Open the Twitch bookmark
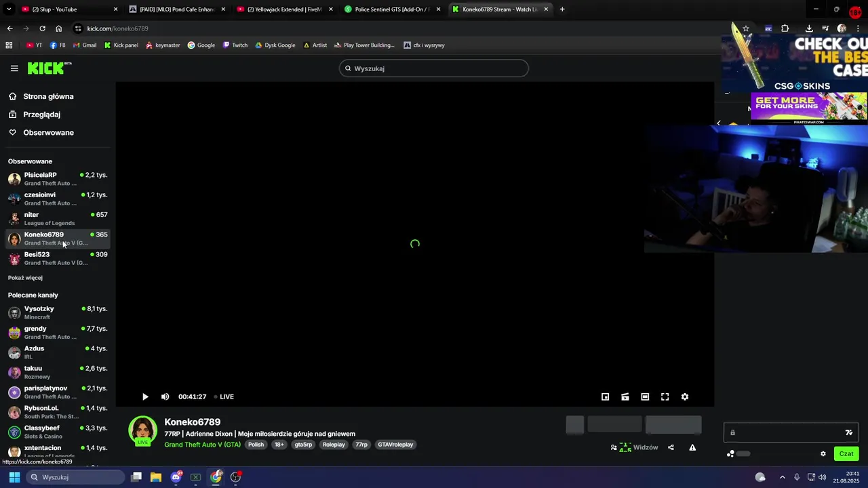This screenshot has width=868, height=488. tap(235, 45)
